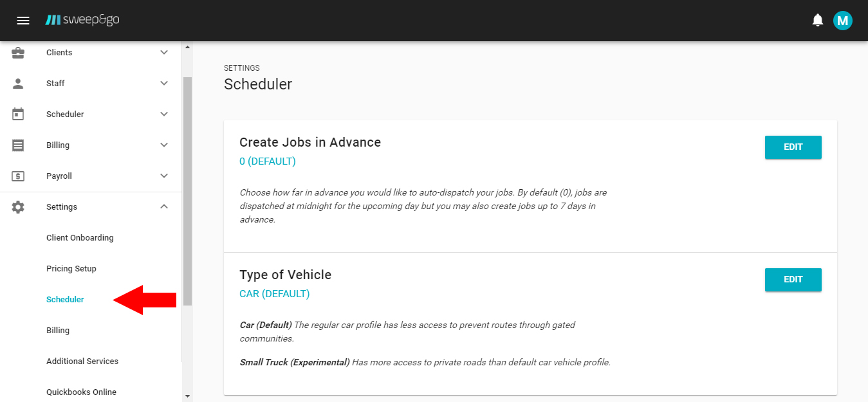Click the Sweep&Go logo
Screen dimensions: 868x402
(82, 20)
